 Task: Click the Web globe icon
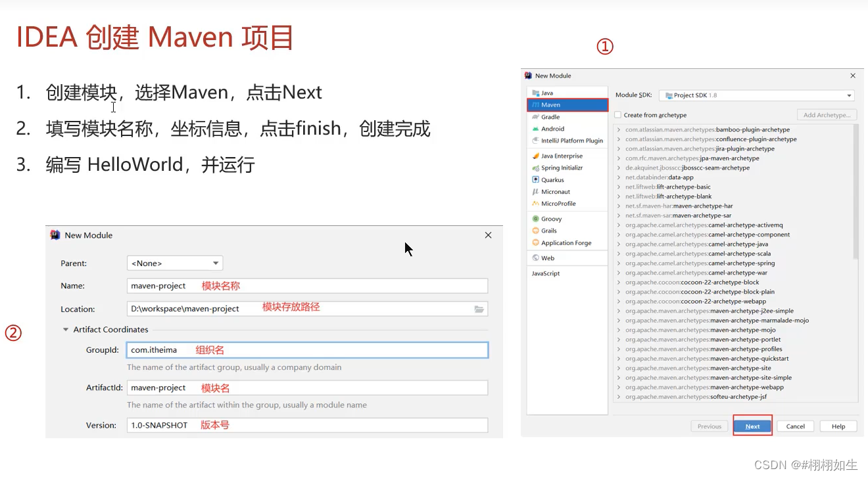pyautogui.click(x=536, y=258)
